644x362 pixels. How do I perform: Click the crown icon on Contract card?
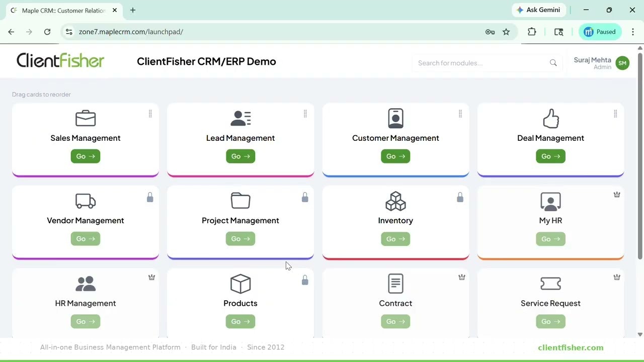tap(462, 277)
